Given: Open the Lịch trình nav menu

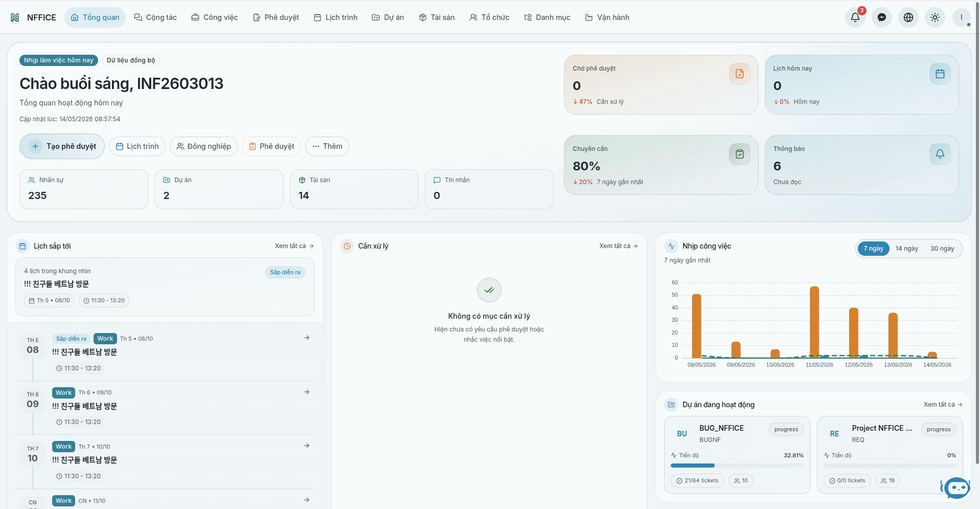Looking at the screenshot, I should click(x=335, y=17).
